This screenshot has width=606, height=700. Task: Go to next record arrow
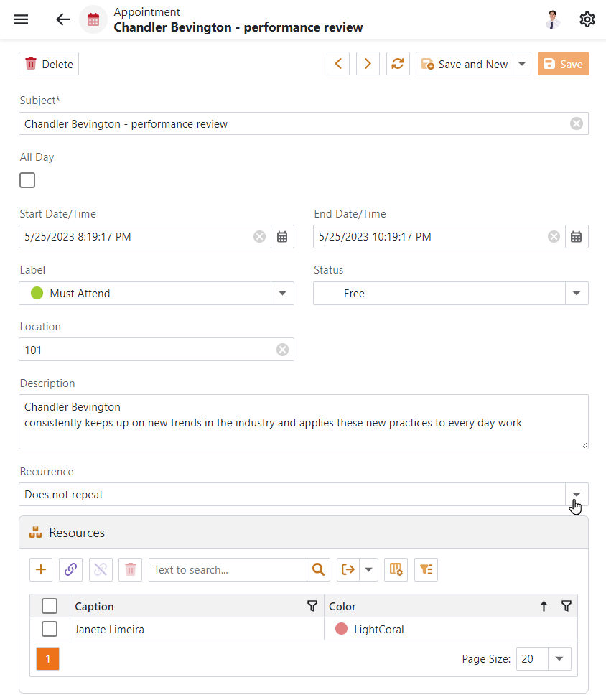pos(368,64)
